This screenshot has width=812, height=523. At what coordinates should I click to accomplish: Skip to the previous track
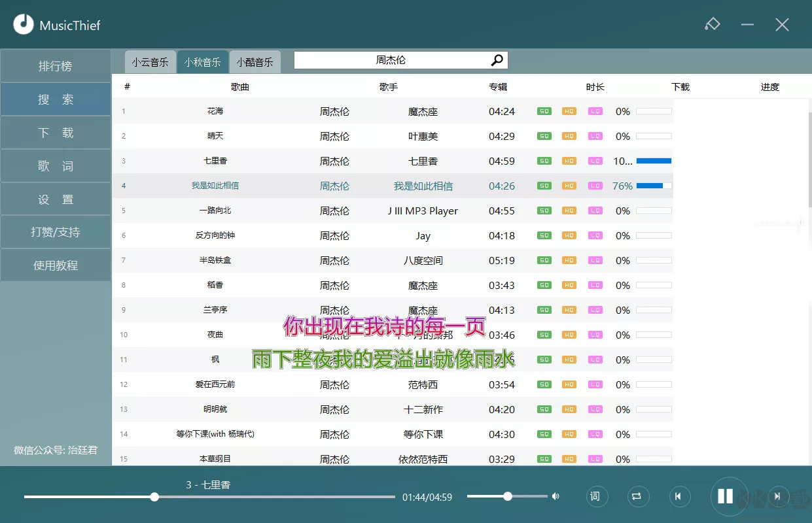(680, 496)
